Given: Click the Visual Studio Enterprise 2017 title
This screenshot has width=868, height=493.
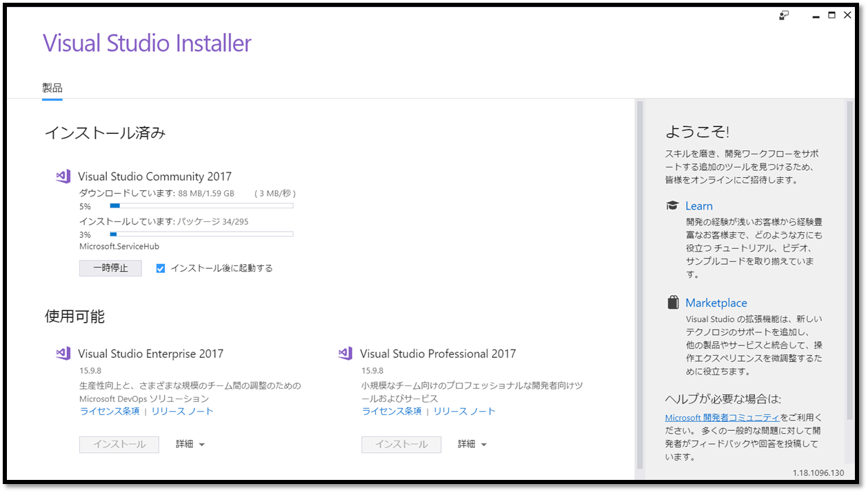Looking at the screenshot, I should click(x=151, y=354).
